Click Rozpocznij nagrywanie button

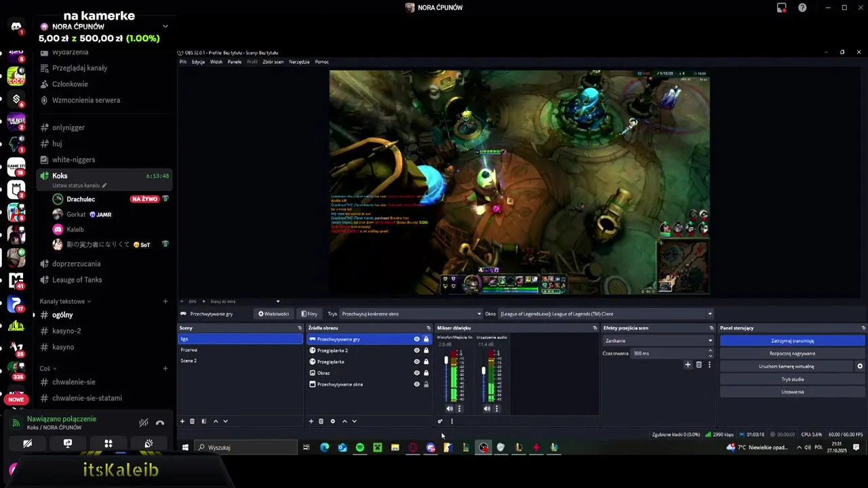[792, 354]
